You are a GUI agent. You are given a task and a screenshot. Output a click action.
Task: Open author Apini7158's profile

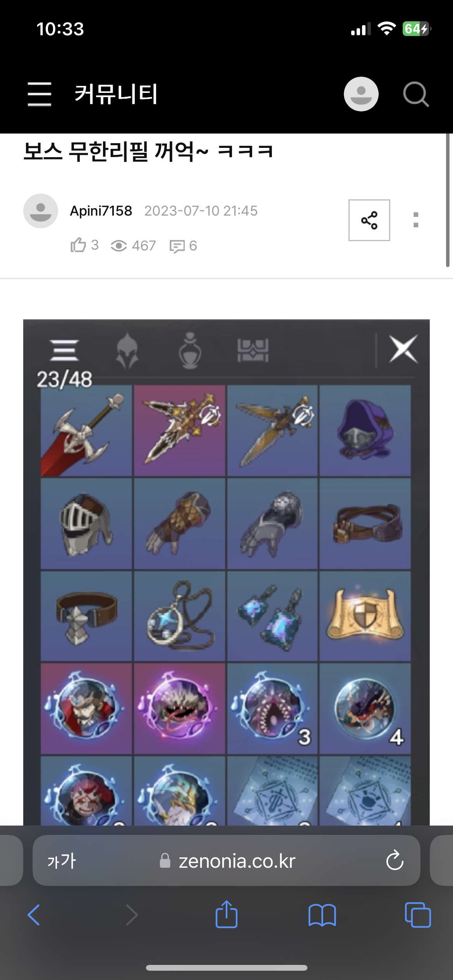[x=101, y=211]
